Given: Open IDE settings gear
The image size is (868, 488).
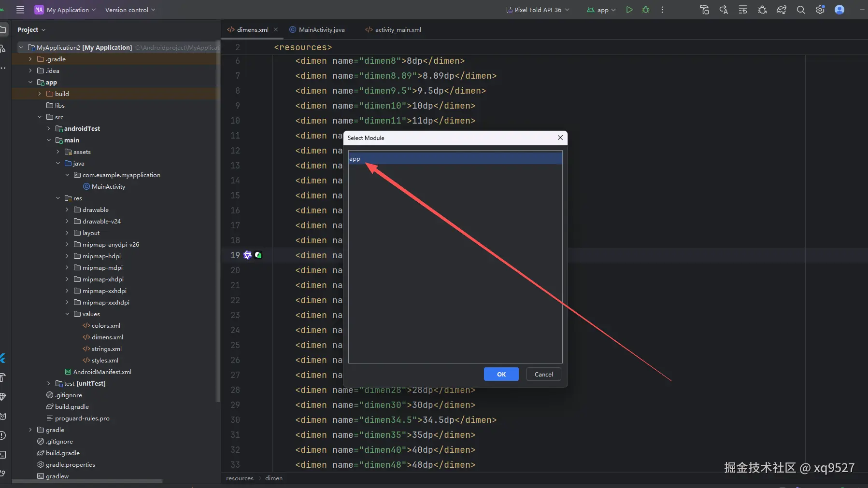Looking at the screenshot, I should click(820, 10).
